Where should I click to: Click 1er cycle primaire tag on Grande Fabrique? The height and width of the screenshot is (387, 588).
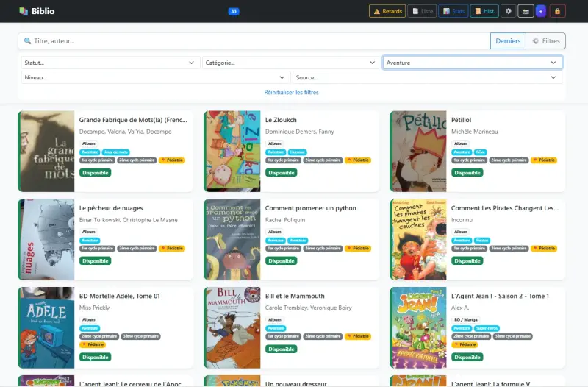98,160
